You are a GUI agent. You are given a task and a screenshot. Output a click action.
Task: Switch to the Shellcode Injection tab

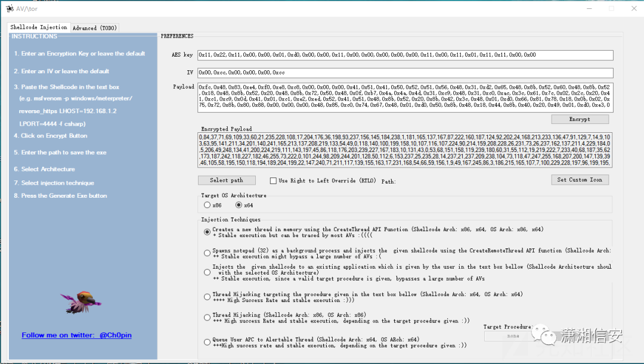[39, 27]
